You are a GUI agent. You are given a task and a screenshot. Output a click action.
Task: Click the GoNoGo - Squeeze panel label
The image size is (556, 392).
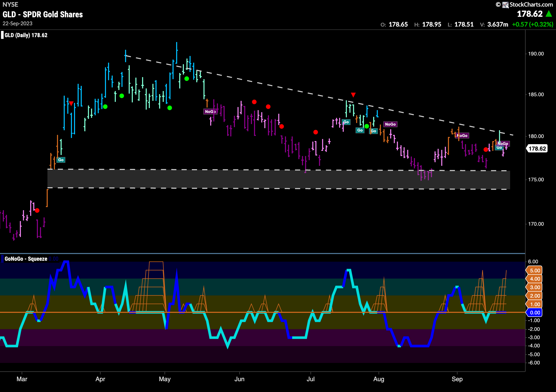[26, 259]
